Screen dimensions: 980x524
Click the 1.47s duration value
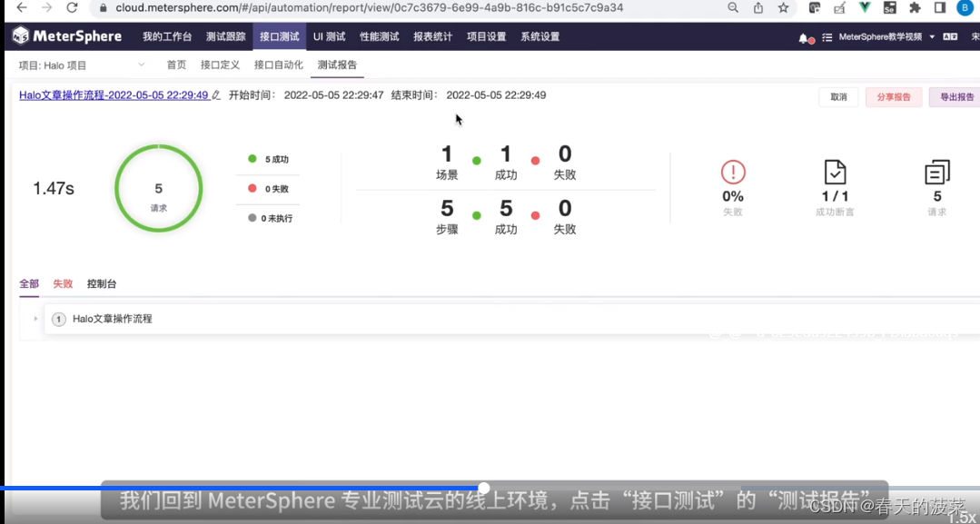53,188
